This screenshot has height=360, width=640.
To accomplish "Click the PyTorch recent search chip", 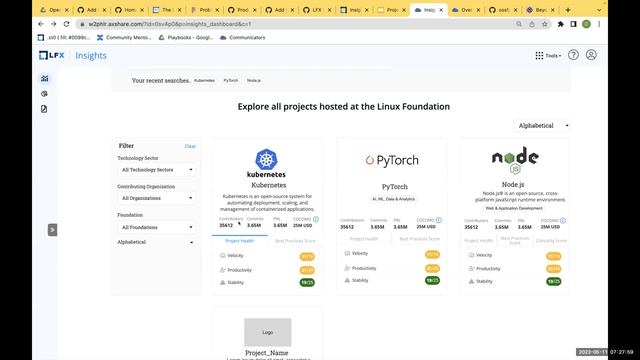I will [231, 80].
